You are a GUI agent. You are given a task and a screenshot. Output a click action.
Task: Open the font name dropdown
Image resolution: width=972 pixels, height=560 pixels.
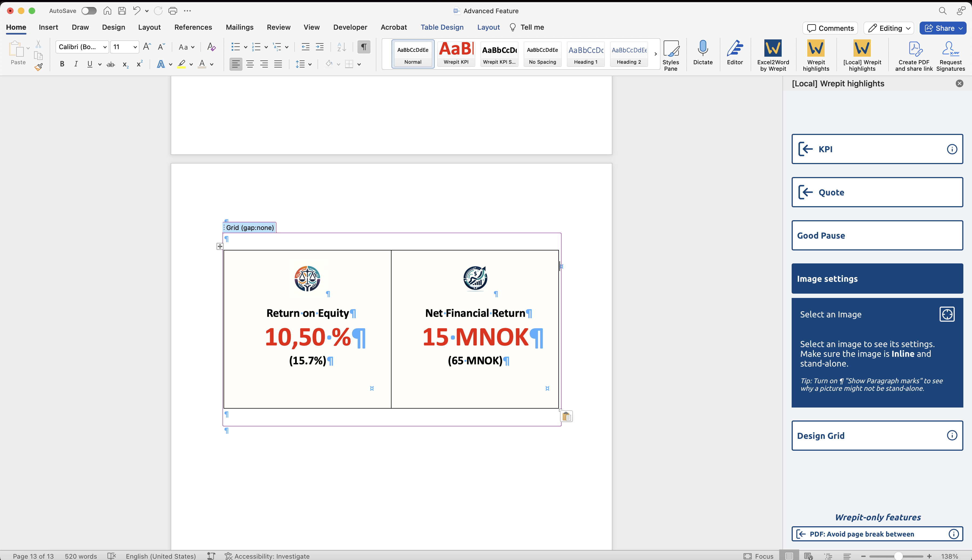[105, 47]
